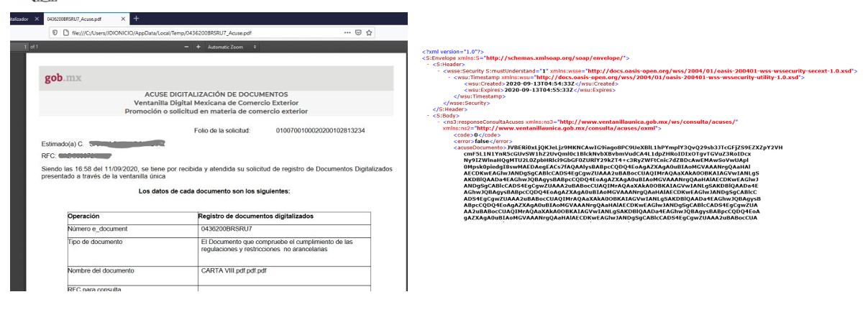This screenshot has height=315, width=868.
Task: Click the 'RFC:' label in PDF
Action: pyautogui.click(x=49, y=155)
